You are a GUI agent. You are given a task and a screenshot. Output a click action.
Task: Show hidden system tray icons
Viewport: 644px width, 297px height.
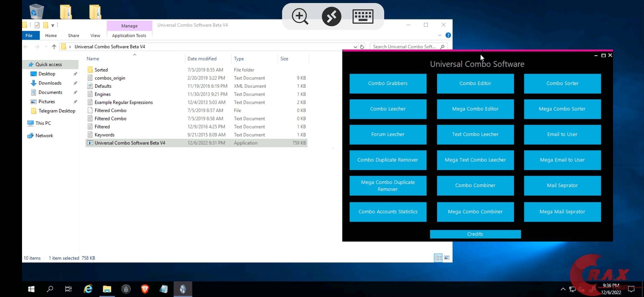click(x=563, y=289)
